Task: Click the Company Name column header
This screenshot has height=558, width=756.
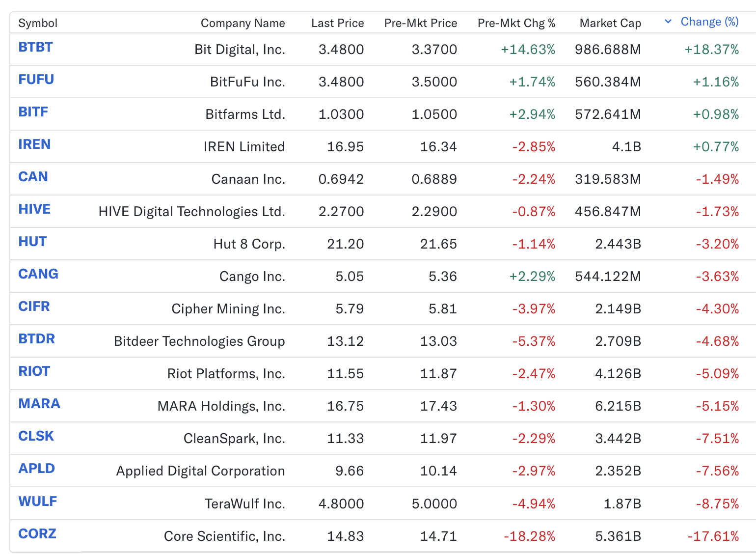Action: [243, 23]
